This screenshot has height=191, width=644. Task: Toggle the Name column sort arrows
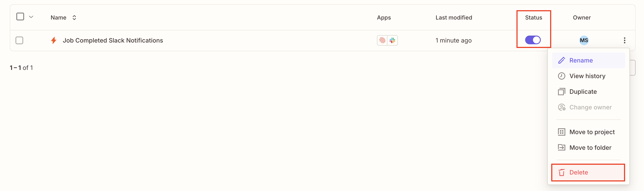[x=74, y=18]
